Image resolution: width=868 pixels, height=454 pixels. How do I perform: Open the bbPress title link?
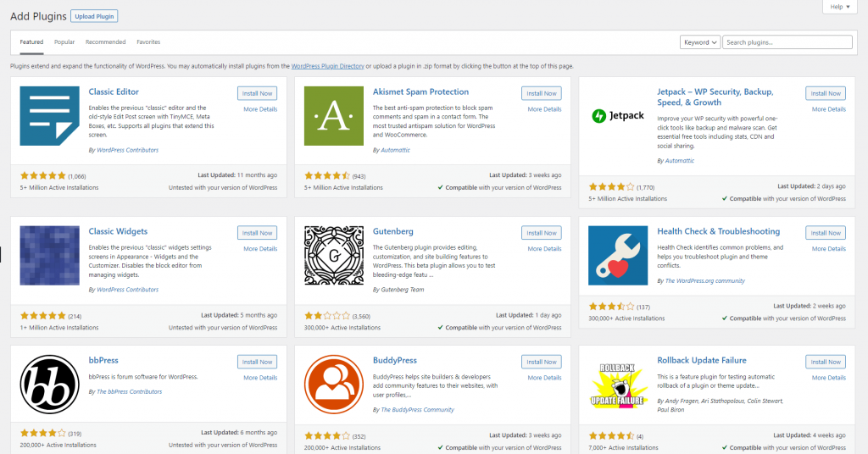pyautogui.click(x=103, y=360)
